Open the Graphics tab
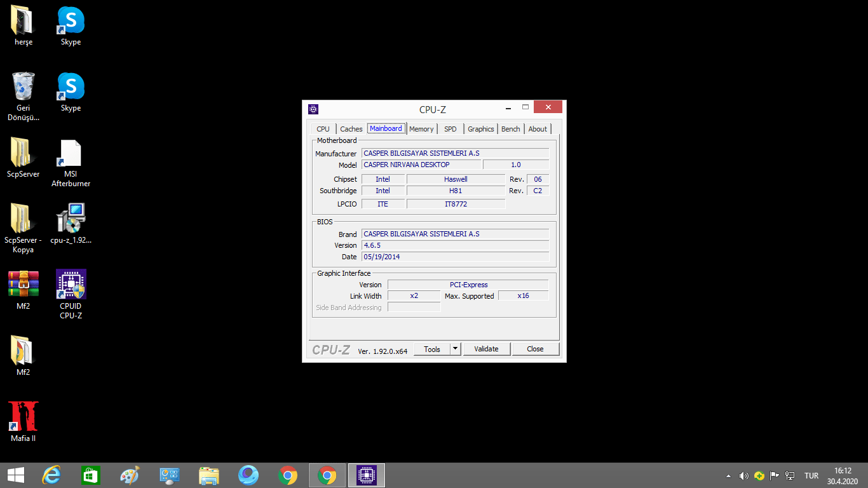Image resolution: width=868 pixels, height=488 pixels. pyautogui.click(x=481, y=129)
